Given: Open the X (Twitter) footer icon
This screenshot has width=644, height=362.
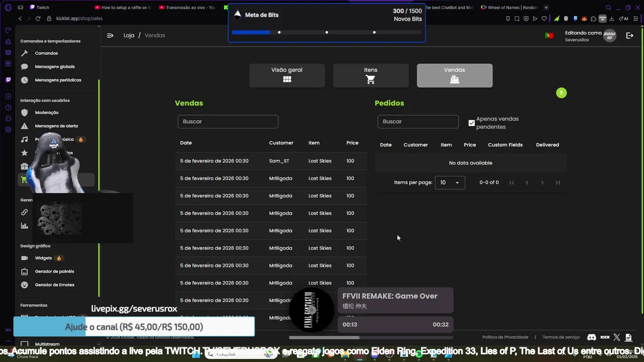Looking at the screenshot, I should [x=617, y=337].
